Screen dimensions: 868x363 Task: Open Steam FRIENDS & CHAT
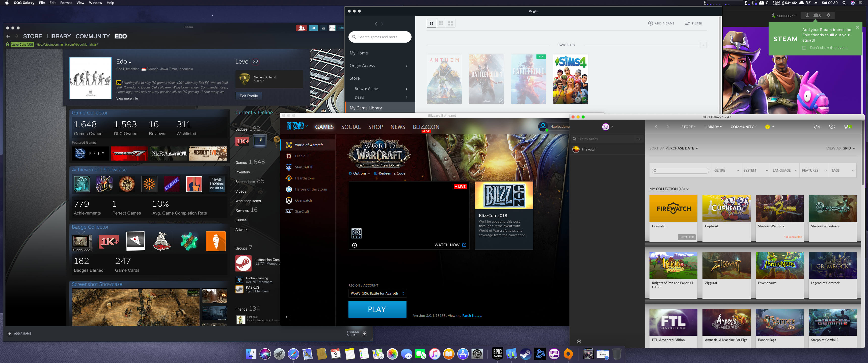click(x=357, y=333)
